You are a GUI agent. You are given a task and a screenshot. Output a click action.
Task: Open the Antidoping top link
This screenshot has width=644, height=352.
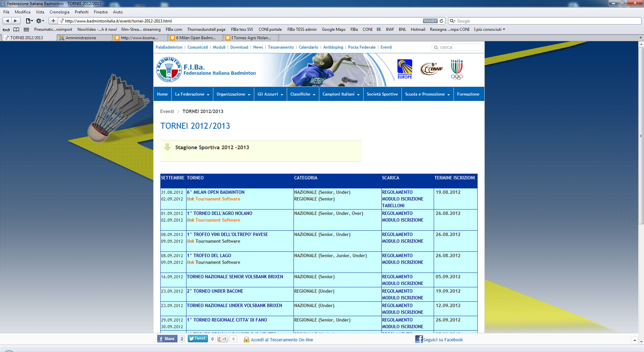(333, 47)
